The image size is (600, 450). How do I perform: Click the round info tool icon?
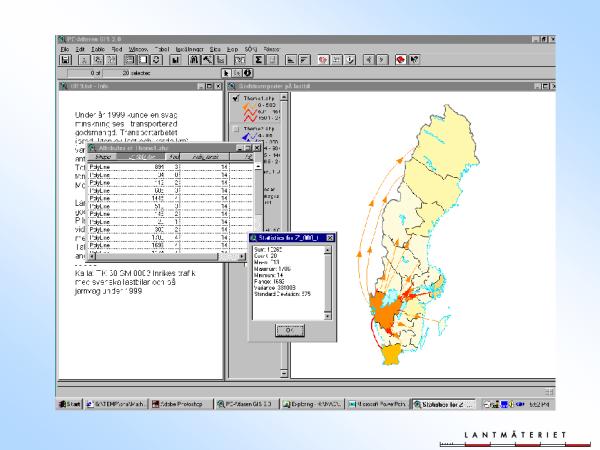tap(247, 73)
